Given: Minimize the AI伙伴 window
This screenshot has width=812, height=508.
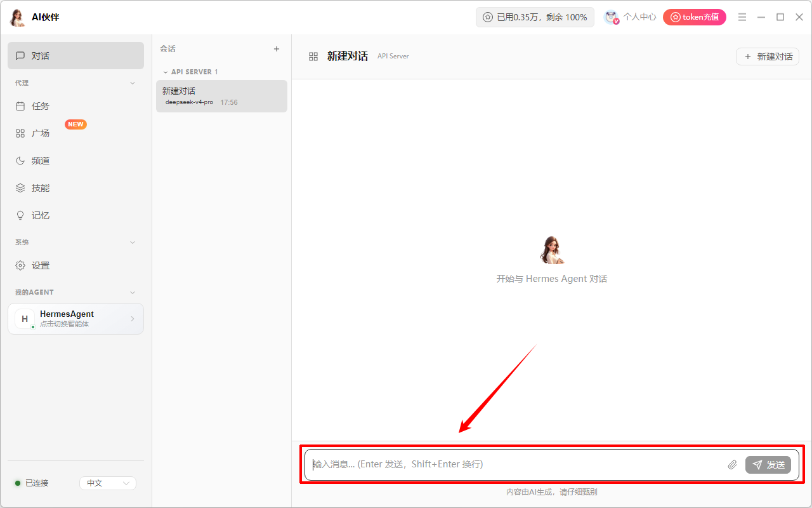Looking at the screenshot, I should click(761, 17).
